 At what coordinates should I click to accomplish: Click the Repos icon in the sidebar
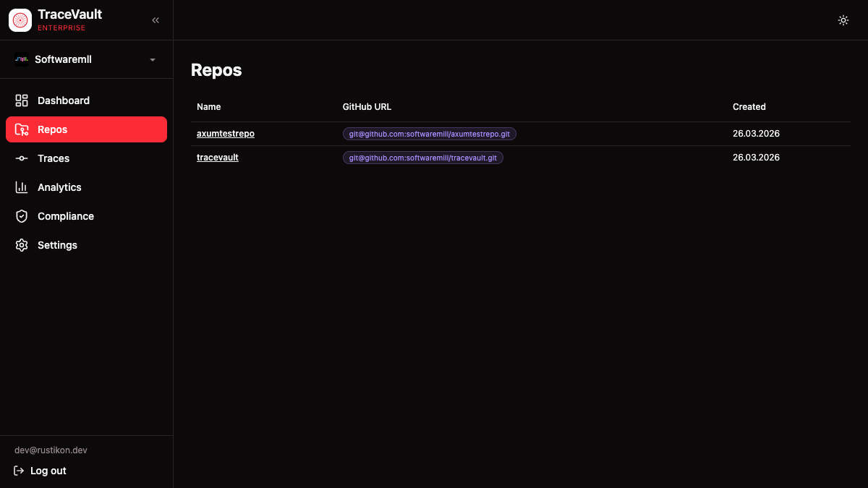[21, 129]
